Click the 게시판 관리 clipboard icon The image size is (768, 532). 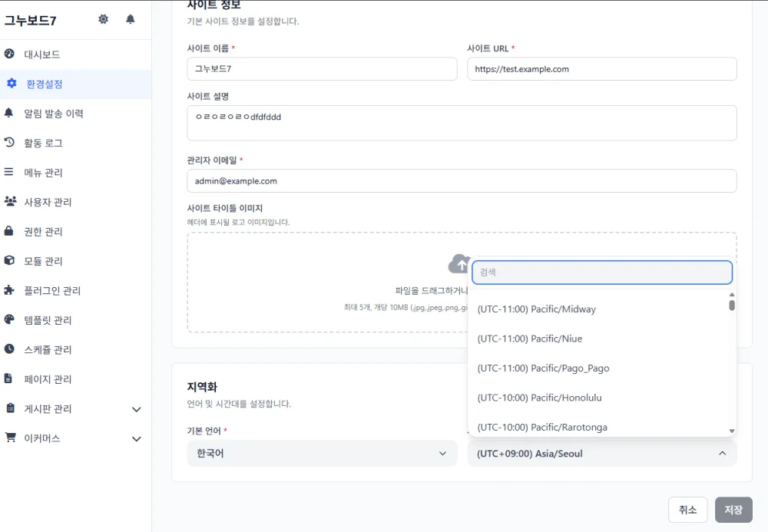pos(10,408)
